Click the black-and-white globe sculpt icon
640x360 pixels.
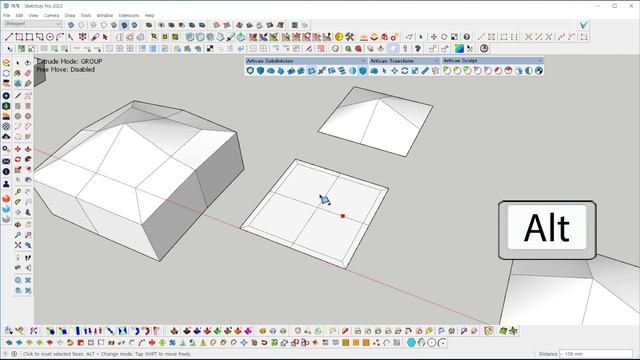point(539,71)
